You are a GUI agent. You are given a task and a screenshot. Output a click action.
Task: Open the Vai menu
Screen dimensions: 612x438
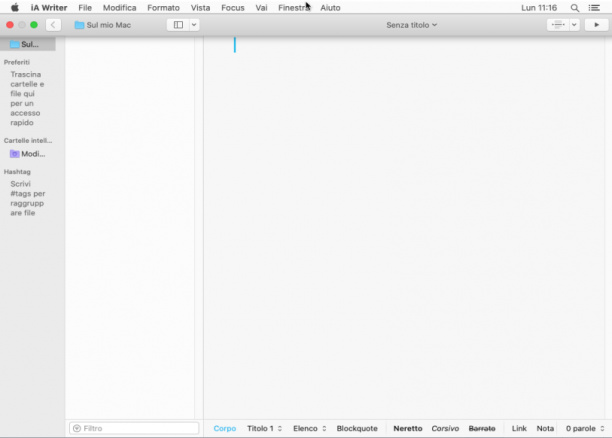click(x=261, y=8)
